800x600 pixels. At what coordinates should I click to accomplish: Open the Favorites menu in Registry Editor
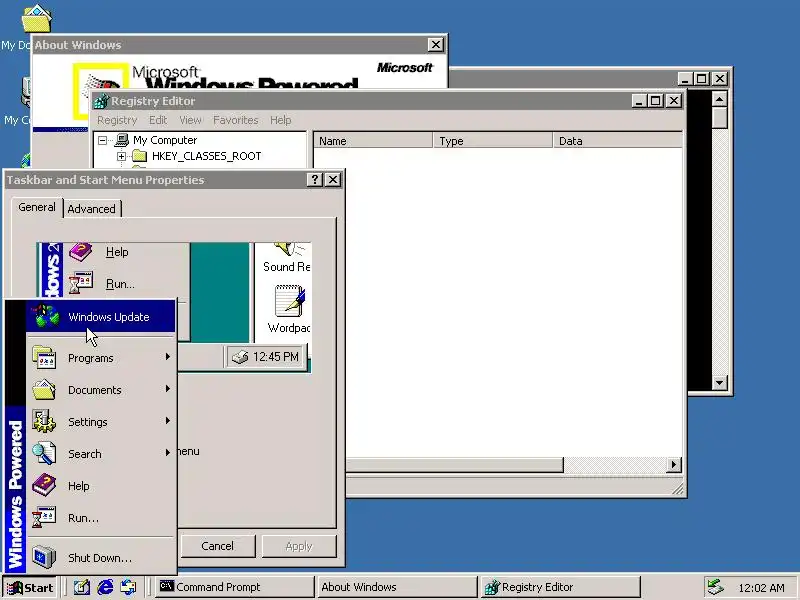235,120
